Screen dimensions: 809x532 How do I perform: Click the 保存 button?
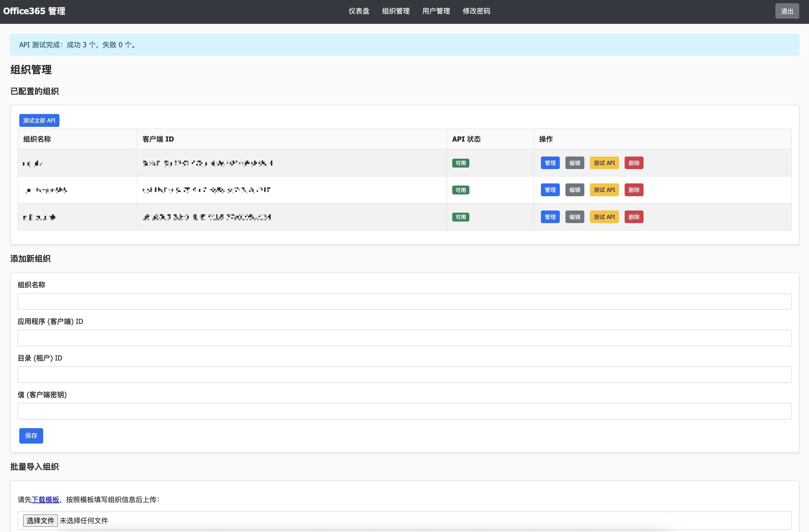31,436
